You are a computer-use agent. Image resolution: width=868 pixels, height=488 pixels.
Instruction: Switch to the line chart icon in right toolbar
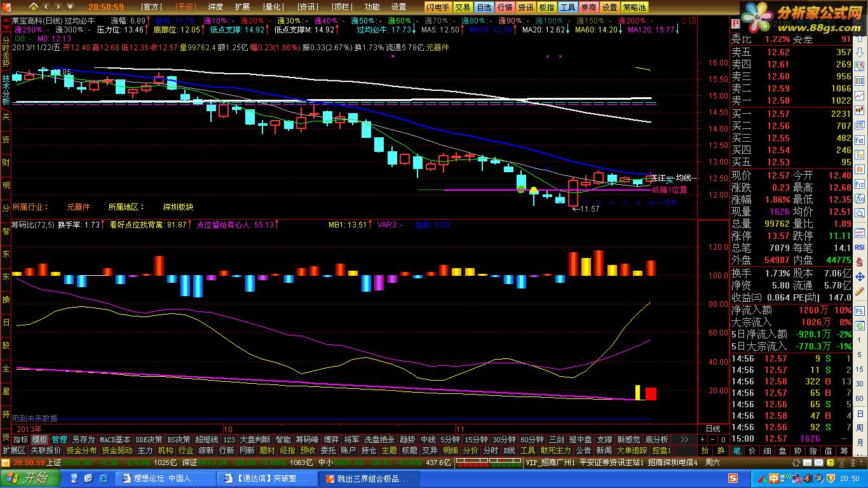click(x=860, y=95)
